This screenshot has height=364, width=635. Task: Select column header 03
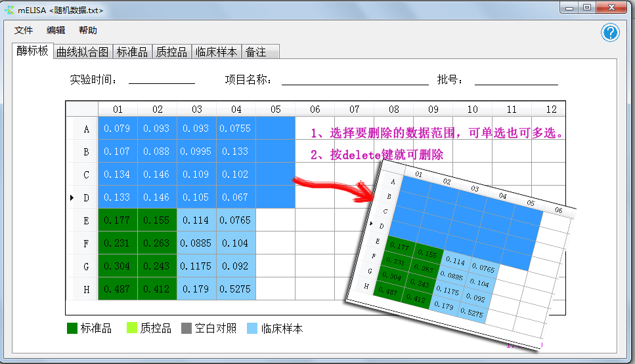coord(197,109)
